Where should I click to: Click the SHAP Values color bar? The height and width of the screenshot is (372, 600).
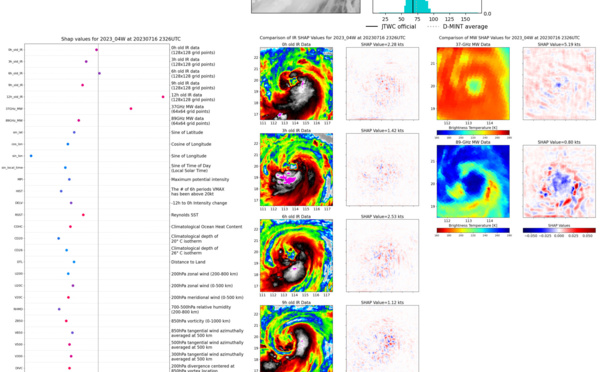[559, 230]
